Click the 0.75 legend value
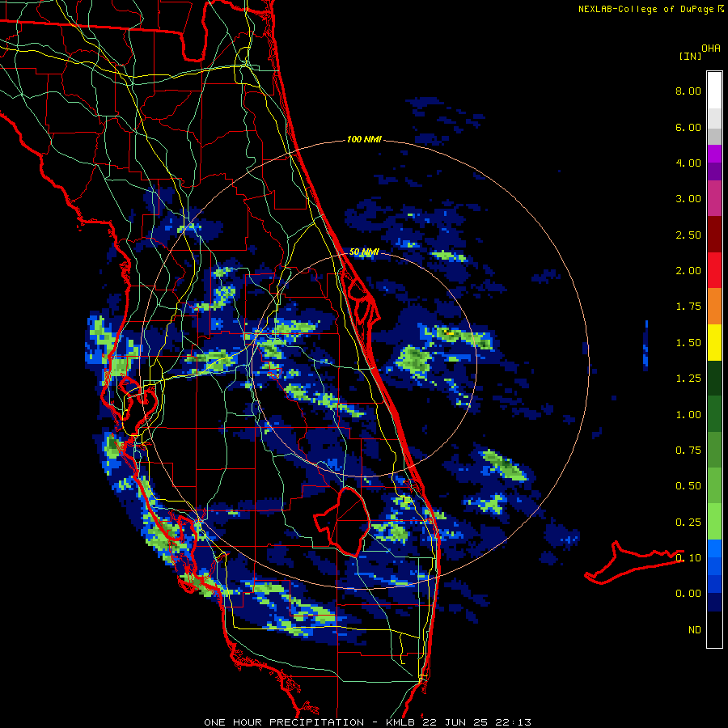This screenshot has height=728, width=728. [688, 451]
